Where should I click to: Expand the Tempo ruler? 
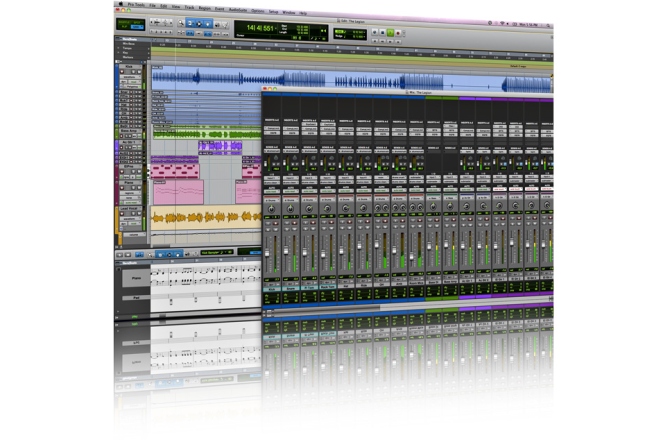point(118,48)
